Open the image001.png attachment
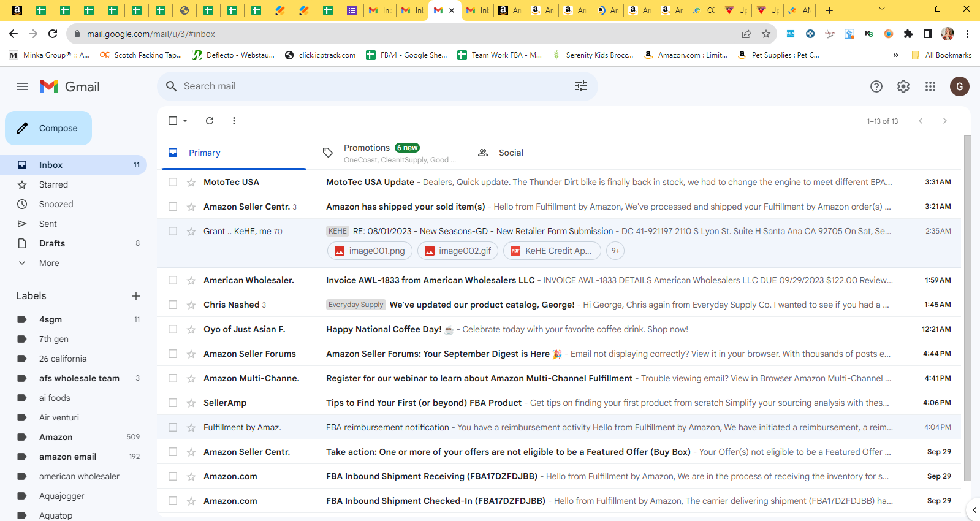Viewport: 980px width, 521px height. coord(370,251)
